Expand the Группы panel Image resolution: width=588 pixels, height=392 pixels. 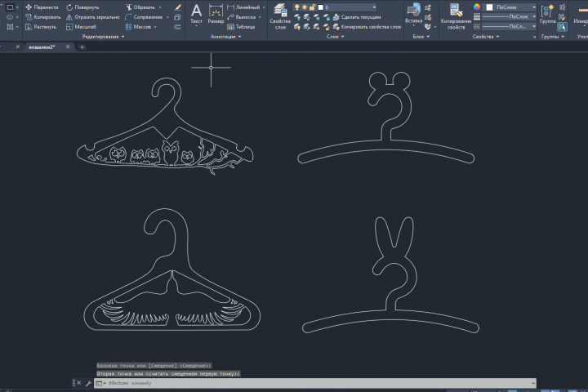[x=552, y=37]
